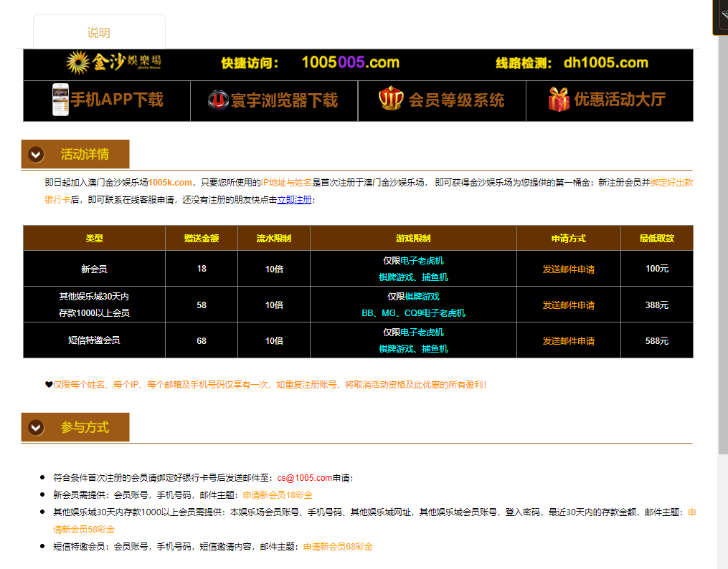Click 发送邮件申请 in the 58 bonus row

(568, 305)
